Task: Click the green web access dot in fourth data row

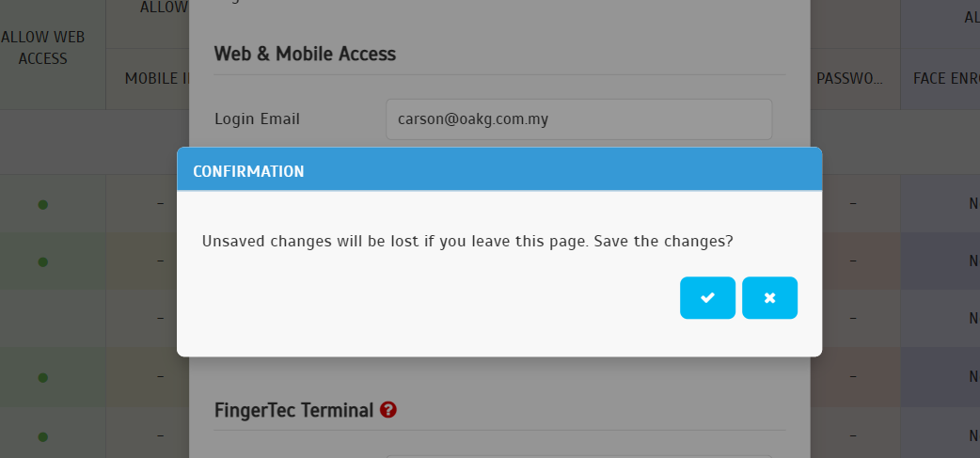Action: click(x=42, y=377)
